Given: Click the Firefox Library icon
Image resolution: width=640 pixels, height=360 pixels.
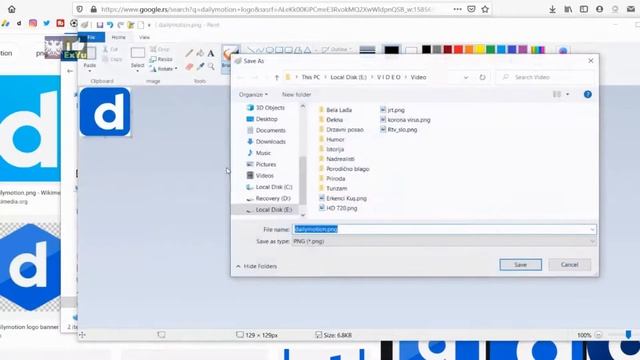Looking at the screenshot, I should (x=568, y=9).
